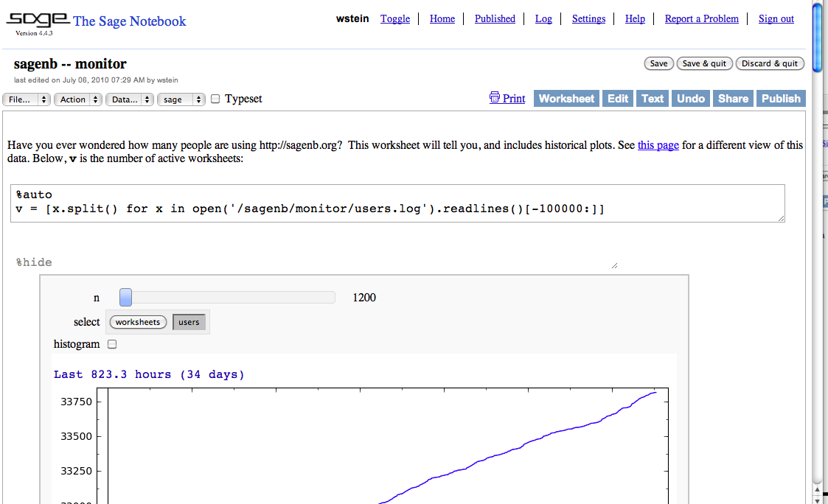Screen dimensions: 828x504
Task: Click Report a Problem link
Action: point(701,18)
